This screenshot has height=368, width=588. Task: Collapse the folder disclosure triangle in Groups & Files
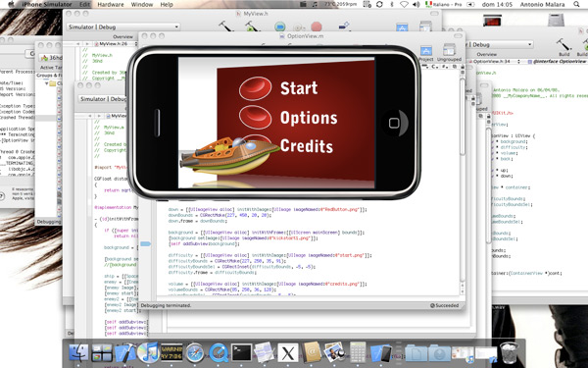47,83
